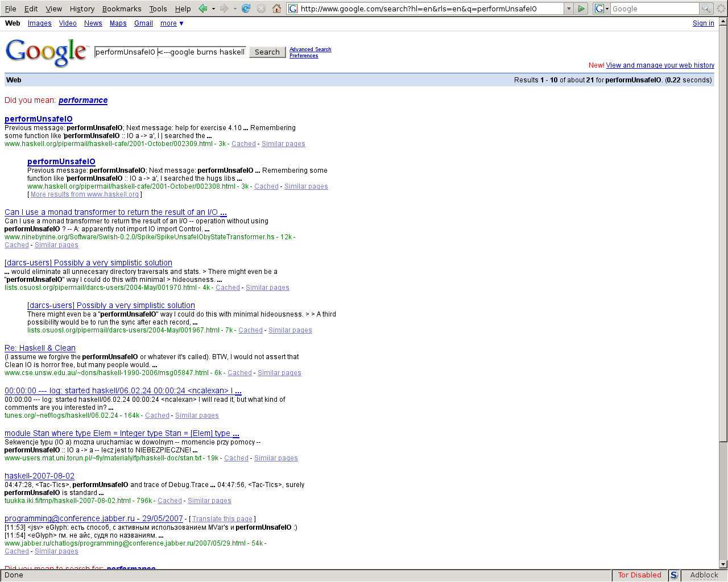Open the Forward history dropdown arrow

click(x=234, y=9)
